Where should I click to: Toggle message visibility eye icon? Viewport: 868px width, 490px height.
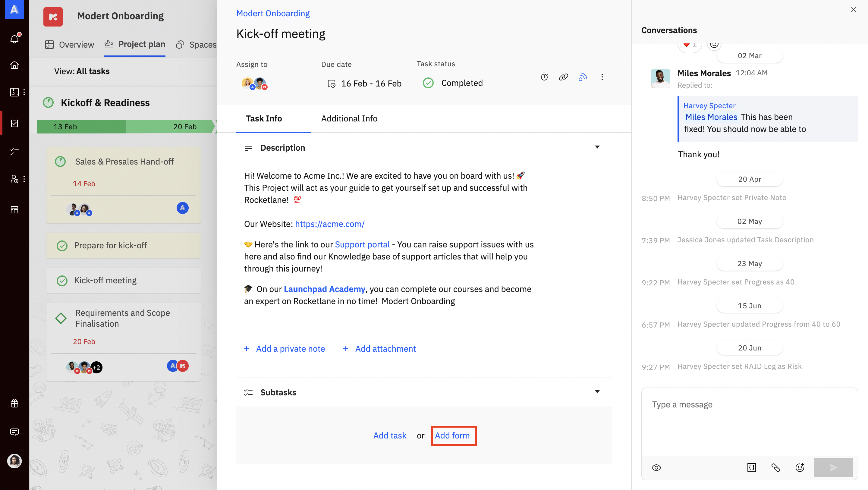point(656,467)
